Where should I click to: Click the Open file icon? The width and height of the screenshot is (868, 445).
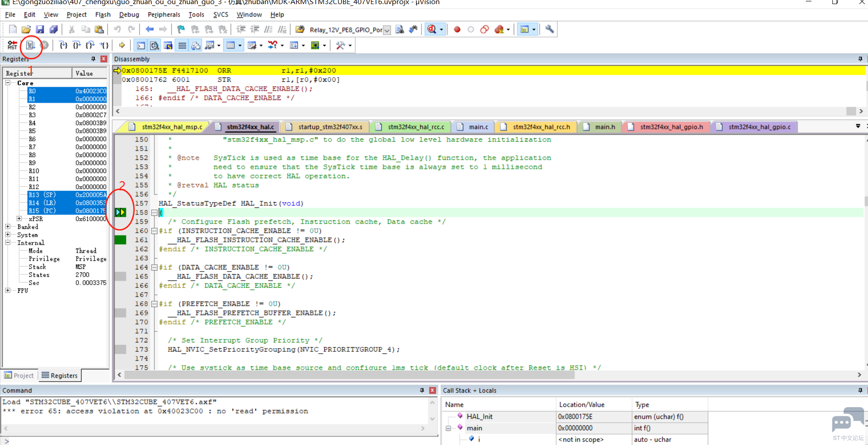pyautogui.click(x=26, y=29)
